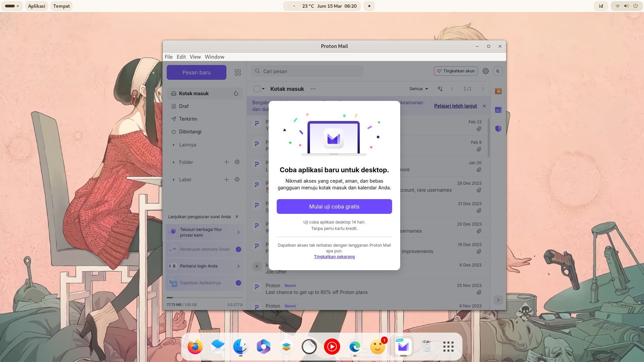Open settings gear in top bar
This screenshot has width=644, height=362.
[x=485, y=71]
